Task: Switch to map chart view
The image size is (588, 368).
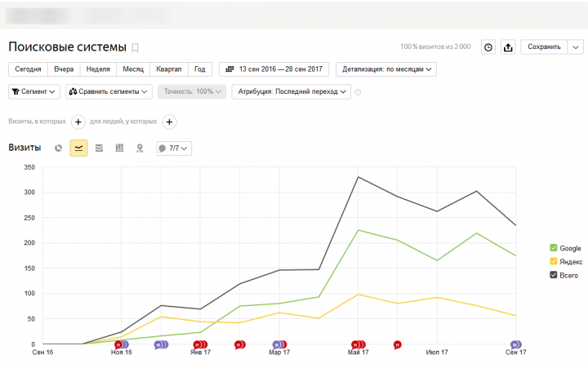Action: [x=140, y=148]
